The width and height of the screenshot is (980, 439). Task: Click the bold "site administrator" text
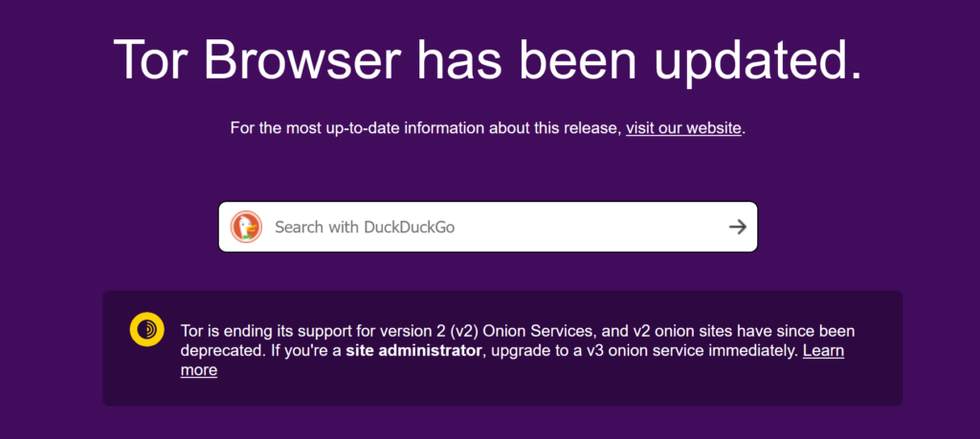pyautogui.click(x=414, y=350)
